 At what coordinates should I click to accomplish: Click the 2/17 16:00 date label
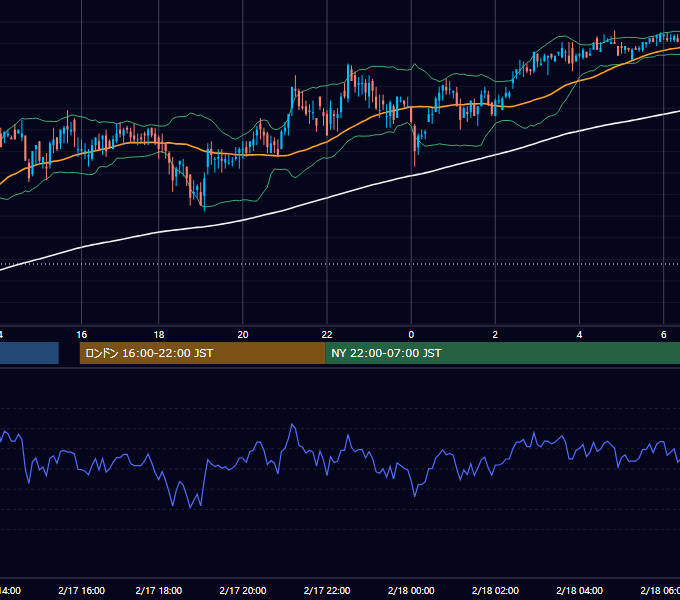pos(82,590)
